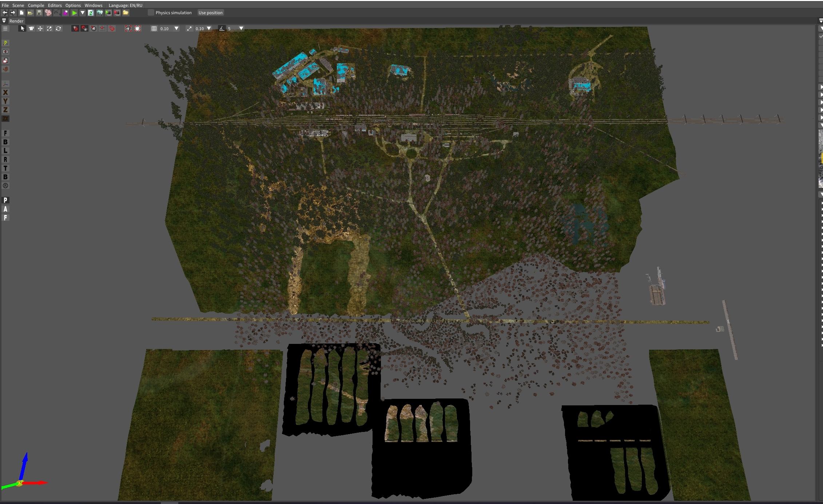This screenshot has height=504, width=823.
Task: Toggle the ZX axis lock button
Action: point(5,119)
